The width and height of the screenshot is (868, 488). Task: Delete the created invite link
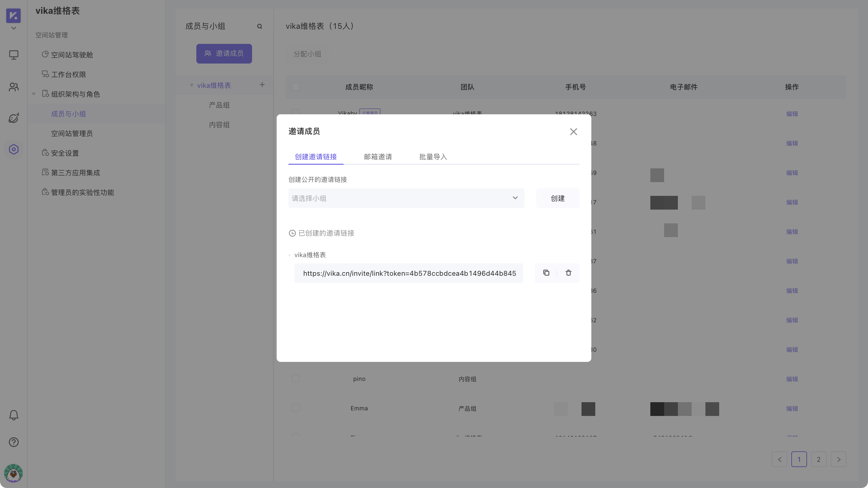pyautogui.click(x=568, y=273)
